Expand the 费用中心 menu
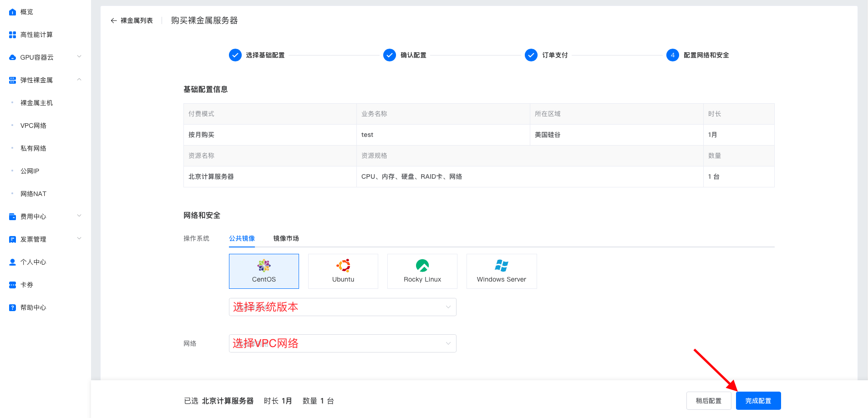Screen dimensions: 868x418 click(x=79, y=216)
